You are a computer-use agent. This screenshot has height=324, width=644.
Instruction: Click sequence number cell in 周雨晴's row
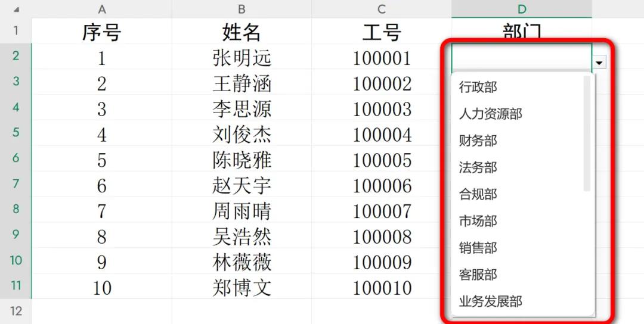click(x=101, y=209)
